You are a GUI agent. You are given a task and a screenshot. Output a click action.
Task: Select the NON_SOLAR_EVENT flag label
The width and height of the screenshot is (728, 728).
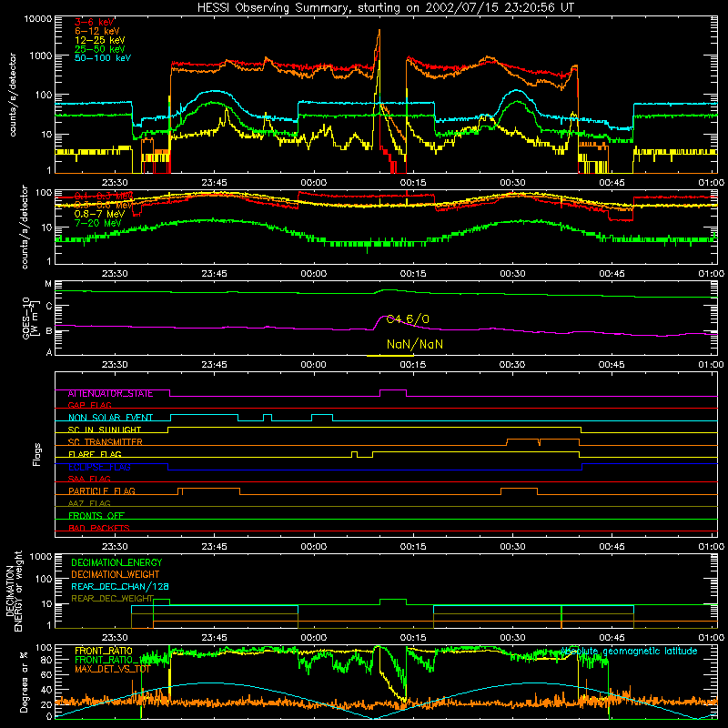110,418
